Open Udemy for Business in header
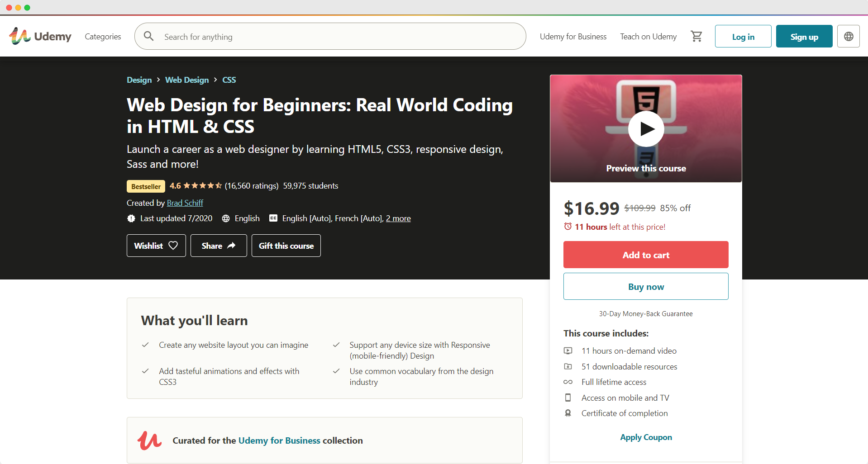868x464 pixels. click(x=573, y=37)
